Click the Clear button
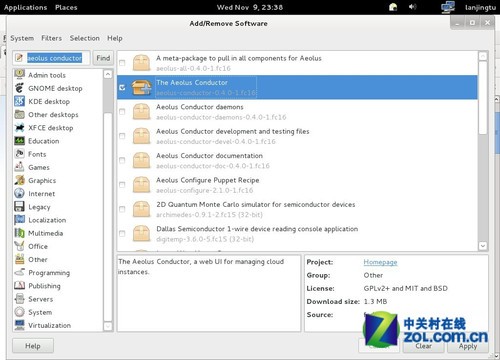The width and height of the screenshot is (500, 360). (423, 346)
